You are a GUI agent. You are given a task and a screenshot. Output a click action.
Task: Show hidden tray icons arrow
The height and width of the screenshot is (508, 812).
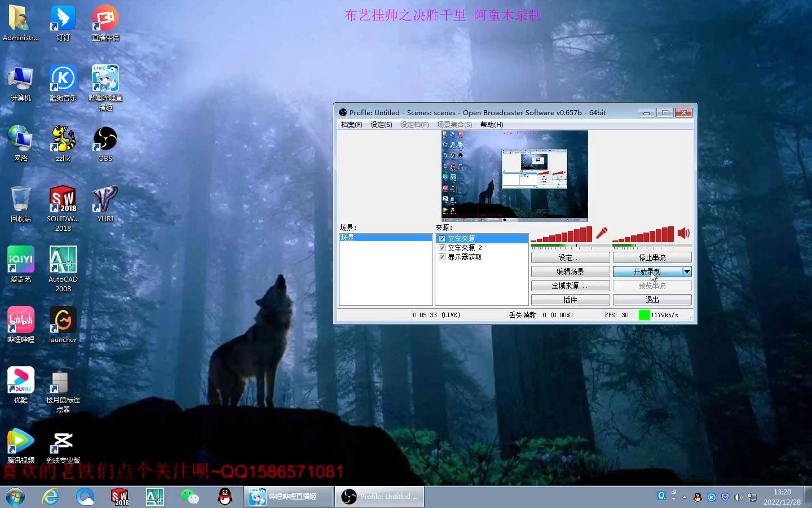pos(684,497)
